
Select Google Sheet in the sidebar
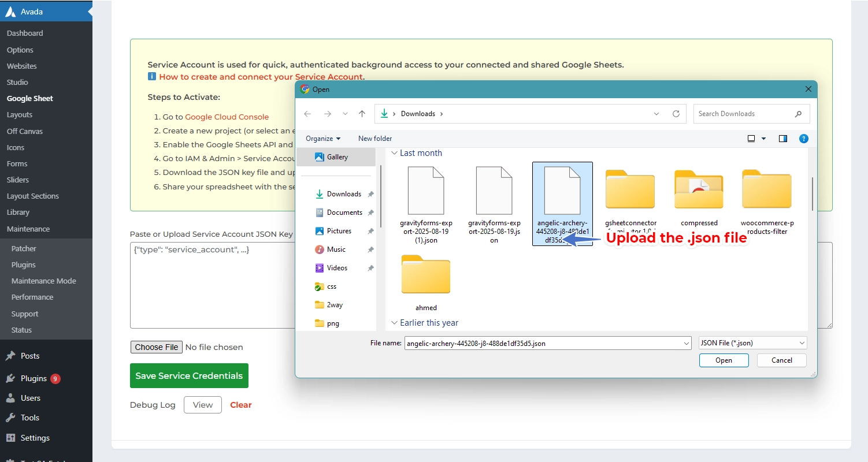(x=29, y=98)
